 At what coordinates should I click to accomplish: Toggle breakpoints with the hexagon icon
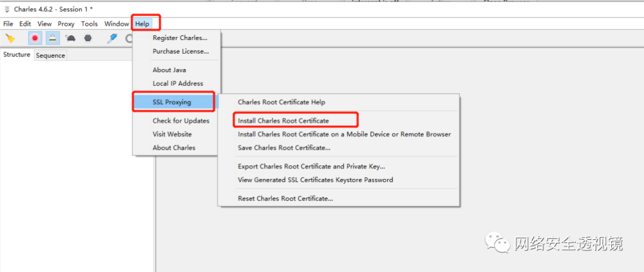pos(88,38)
